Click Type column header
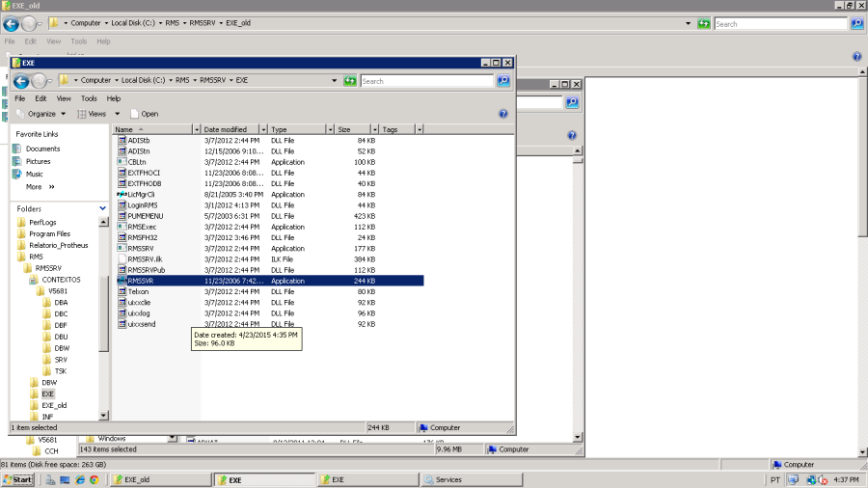 click(x=297, y=129)
